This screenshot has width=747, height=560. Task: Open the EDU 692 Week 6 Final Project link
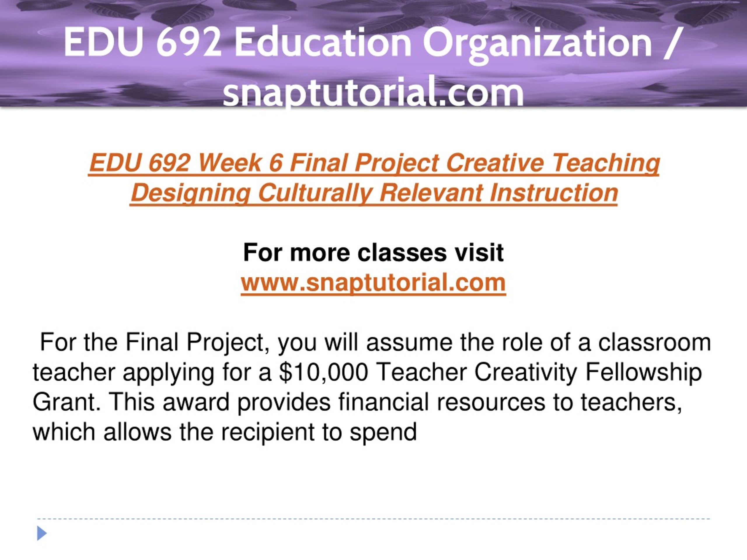coord(374,163)
